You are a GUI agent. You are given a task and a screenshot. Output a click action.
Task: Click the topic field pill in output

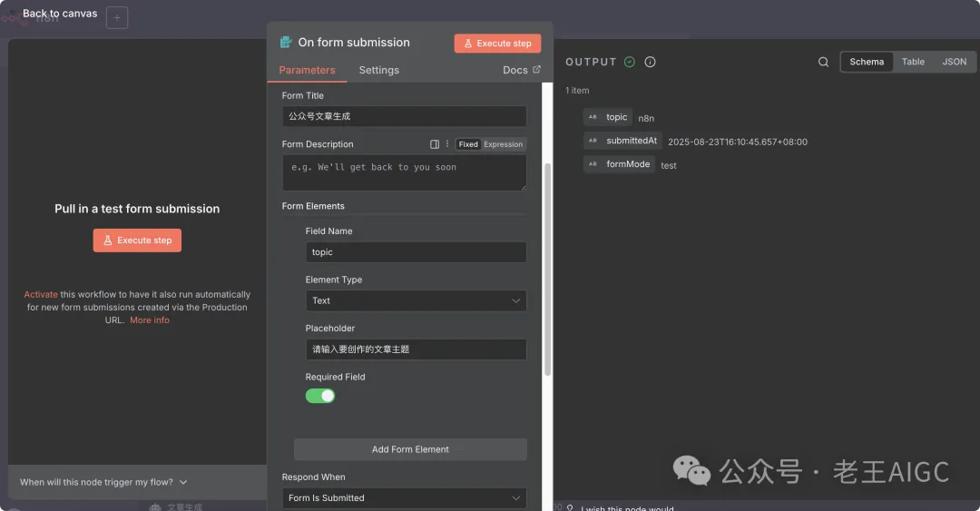pyautogui.click(x=607, y=117)
